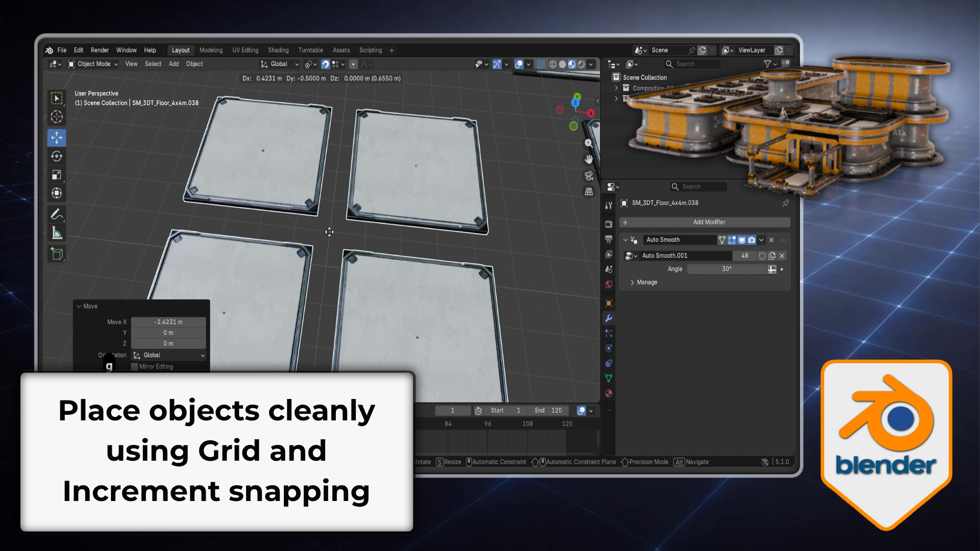Screen dimensions: 980x551
Task: Click the Auto Smooth.001 user count 48
Action: 745,256
